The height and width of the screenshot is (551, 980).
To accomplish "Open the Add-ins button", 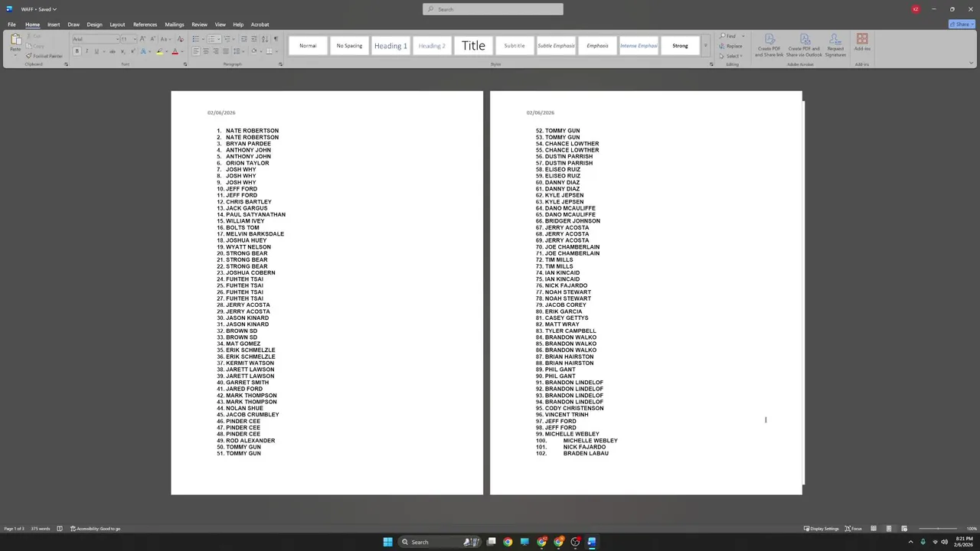I will 862,43.
